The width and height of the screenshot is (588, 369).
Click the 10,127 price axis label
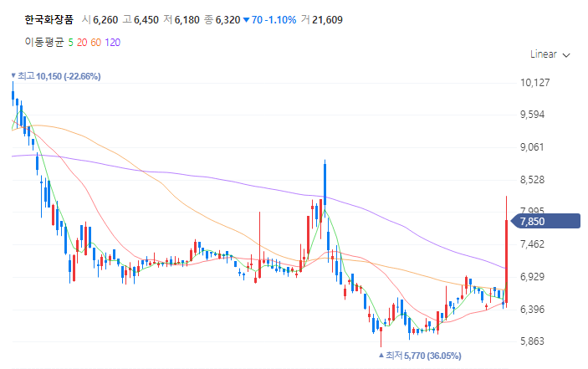pyautogui.click(x=535, y=83)
